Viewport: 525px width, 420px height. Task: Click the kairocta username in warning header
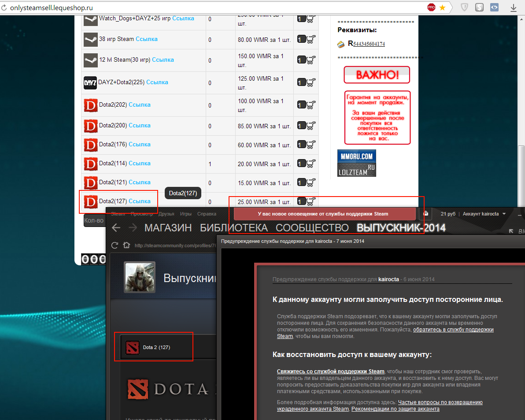[388, 279]
